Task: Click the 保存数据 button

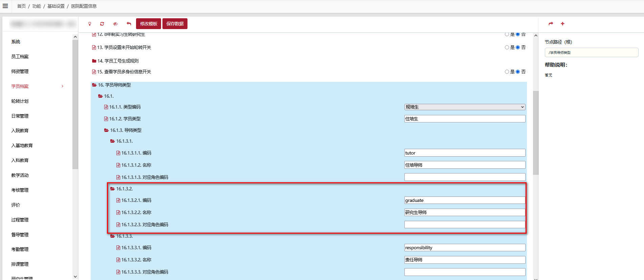Action: tap(175, 24)
